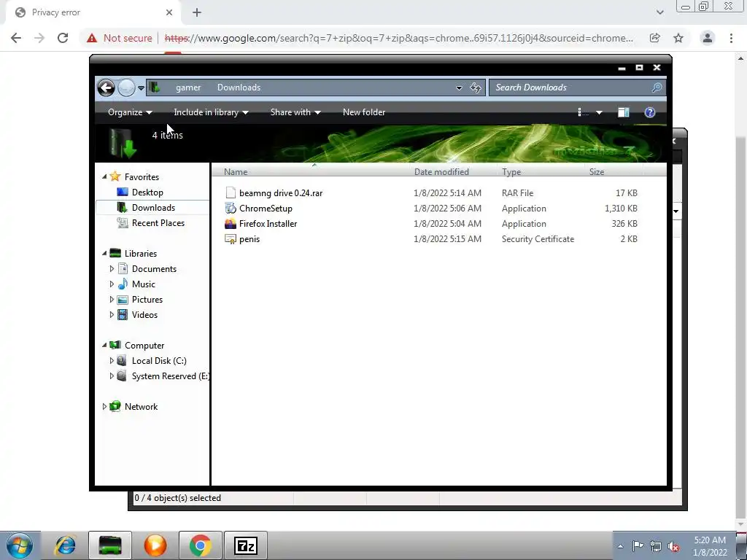Expand the Pictures library

112,300
